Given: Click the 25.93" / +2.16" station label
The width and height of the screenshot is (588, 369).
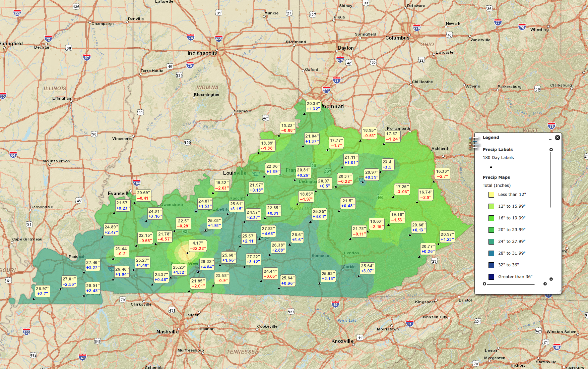Looking at the screenshot, I should click(x=328, y=276).
